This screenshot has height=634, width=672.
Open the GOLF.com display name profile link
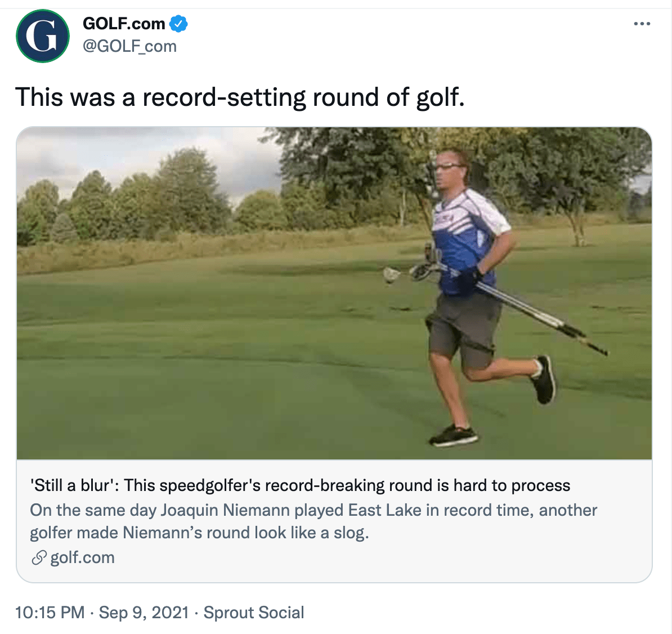(x=124, y=24)
